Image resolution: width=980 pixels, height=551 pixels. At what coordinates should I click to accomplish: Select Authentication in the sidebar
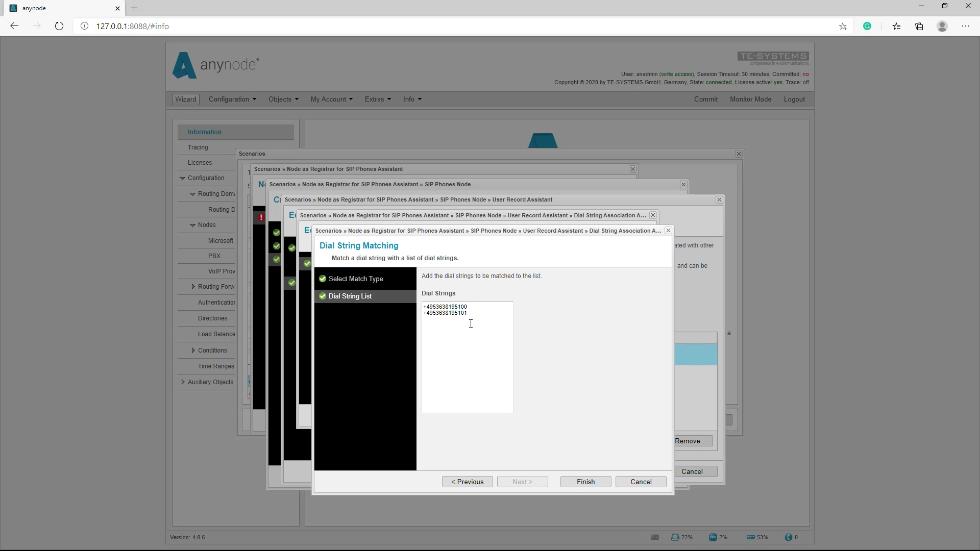click(216, 303)
